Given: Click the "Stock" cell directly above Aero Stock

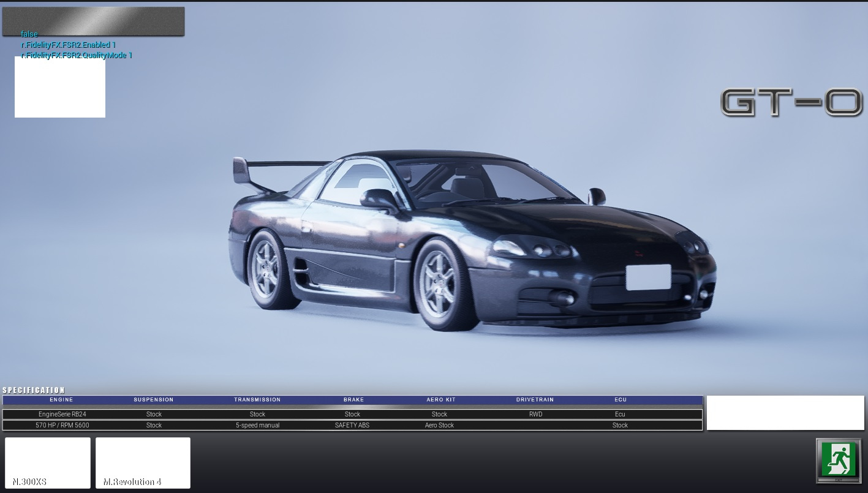Looking at the screenshot, I should pos(440,415).
